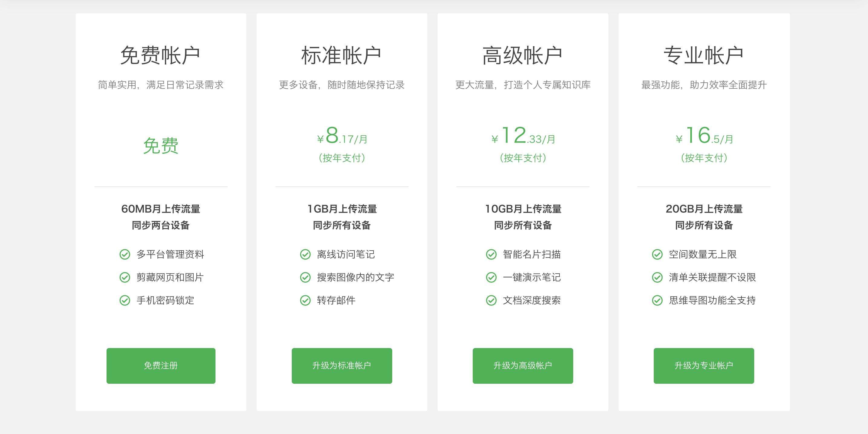This screenshot has height=434, width=868.
Task: Click 同步所有设备 in the 高级帐户 card
Action: [523, 225]
